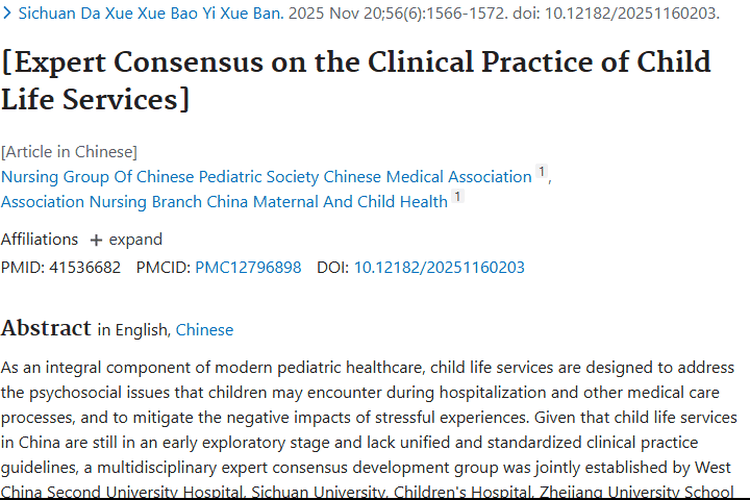The image size is (750, 500).
Task: Follow the DOI link below the affiliations
Action: (439, 267)
